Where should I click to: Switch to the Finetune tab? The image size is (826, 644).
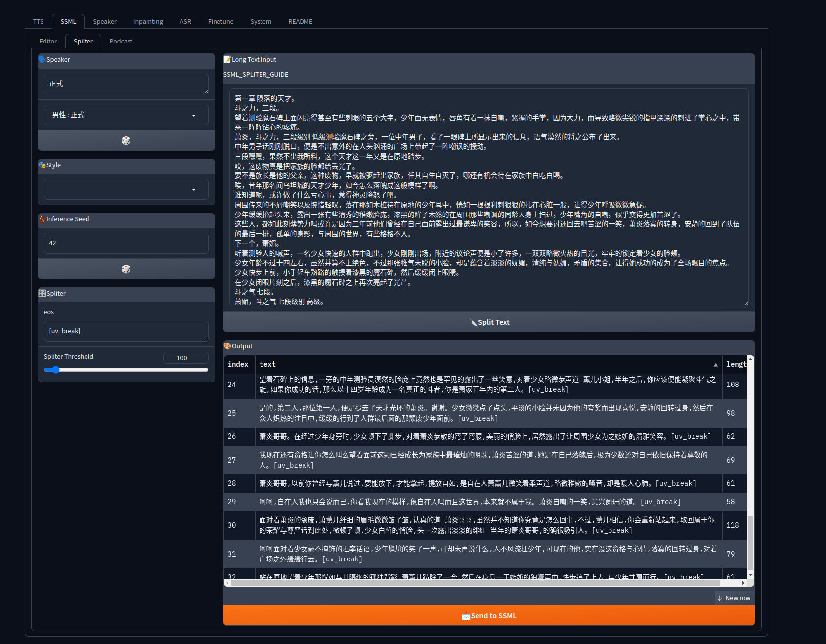[x=221, y=21]
